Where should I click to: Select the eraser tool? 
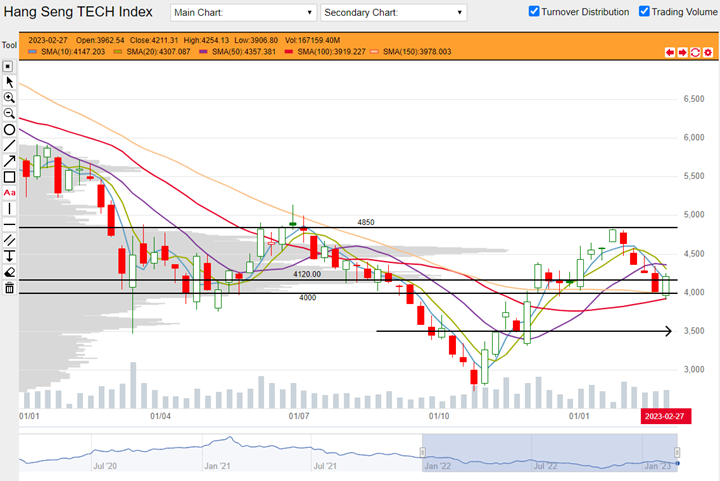9,272
